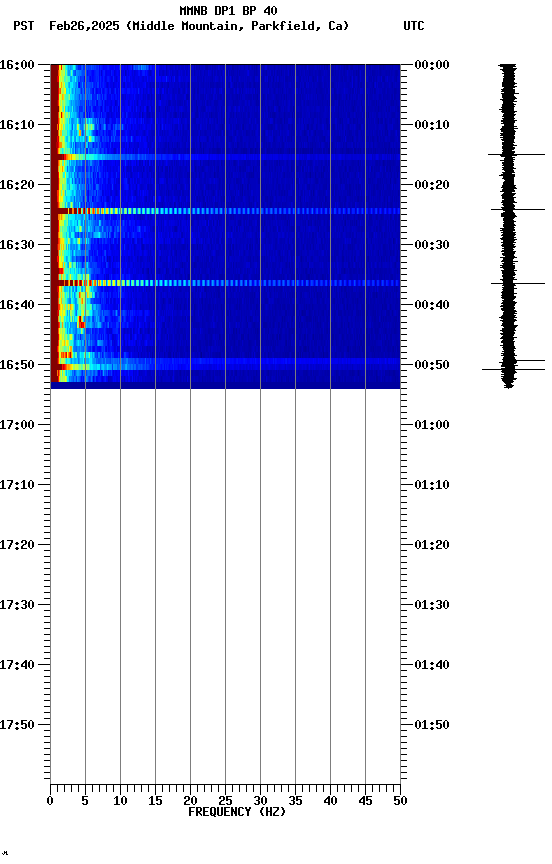552x864 pixels.
Task: Click the 17:20 PST time label
Action: (17, 545)
